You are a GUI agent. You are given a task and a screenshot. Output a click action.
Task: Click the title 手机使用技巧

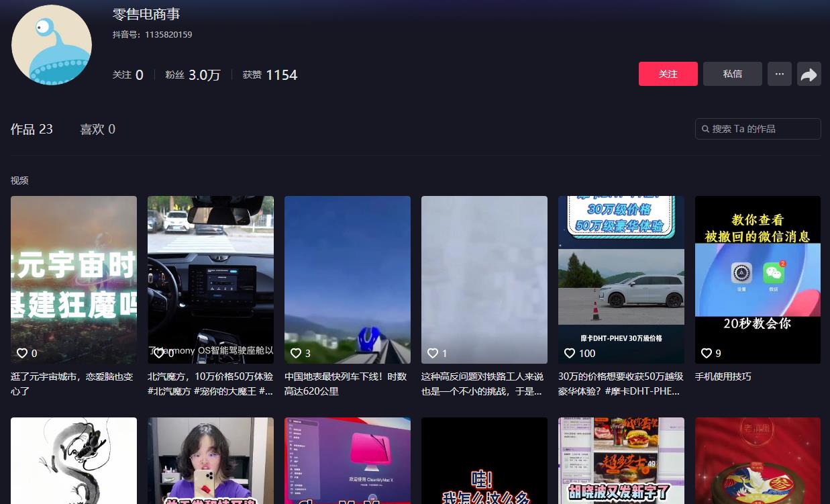tap(723, 376)
